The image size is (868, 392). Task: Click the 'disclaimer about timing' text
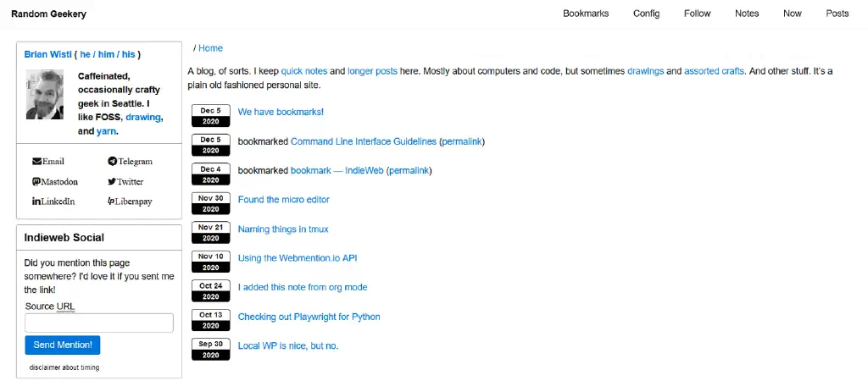click(x=64, y=367)
